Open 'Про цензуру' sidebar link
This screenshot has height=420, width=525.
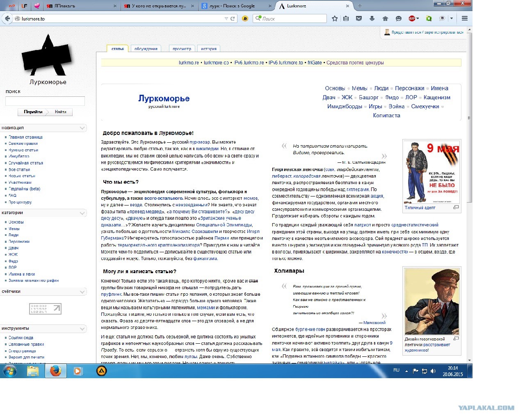click(20, 202)
